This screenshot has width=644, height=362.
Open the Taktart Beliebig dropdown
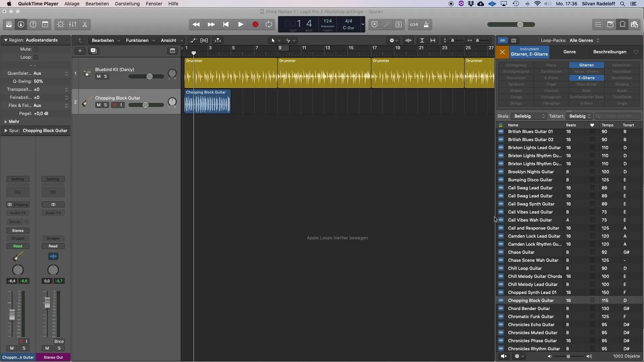click(x=579, y=116)
